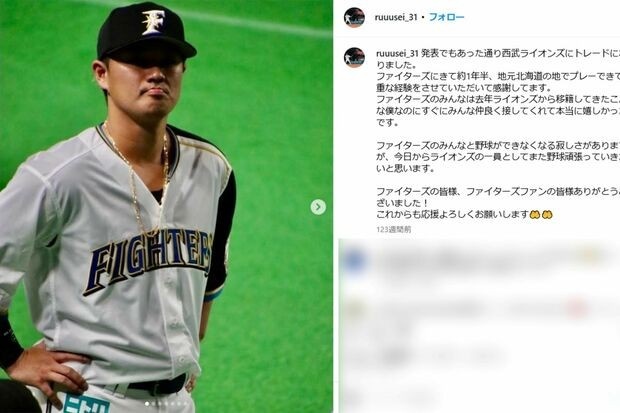Click the caption paragraph mentioning 西武ライオンズ

pyautogui.click(x=498, y=59)
